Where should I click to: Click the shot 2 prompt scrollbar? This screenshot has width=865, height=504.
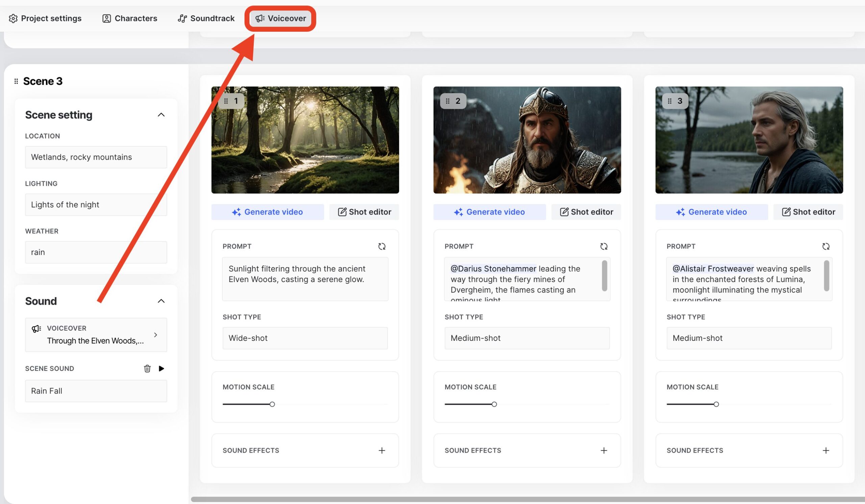(604, 276)
